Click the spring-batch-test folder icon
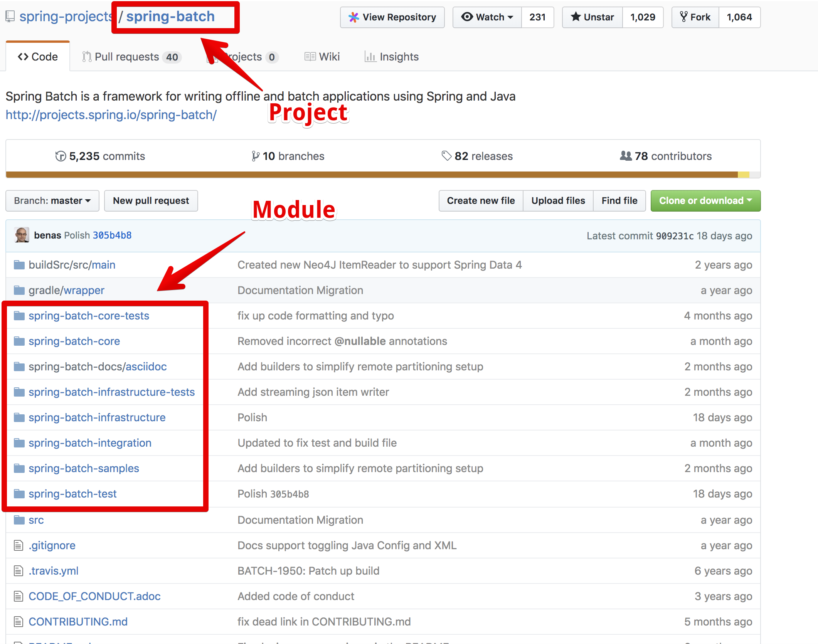This screenshot has height=644, width=818. click(x=19, y=494)
